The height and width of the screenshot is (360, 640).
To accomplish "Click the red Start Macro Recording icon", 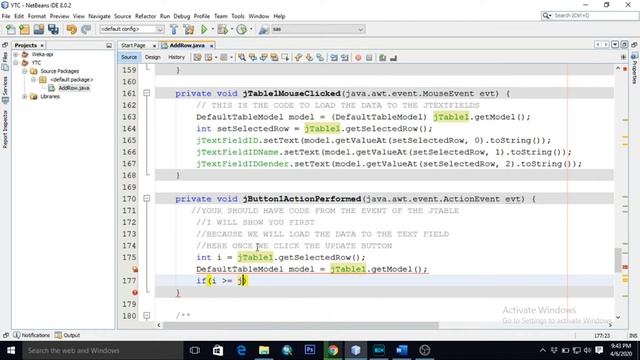I will pyautogui.click(x=358, y=58).
